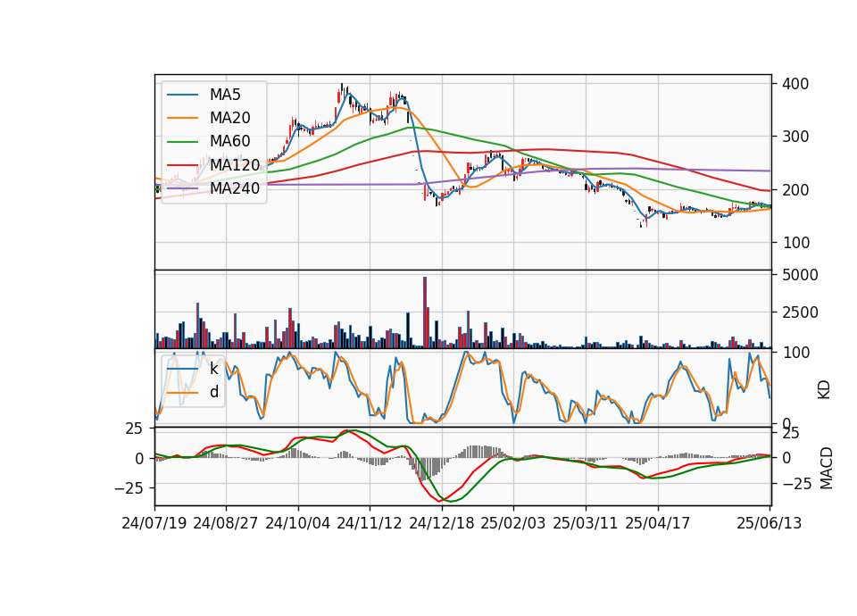Click the left MACD axis -25 label
857x616 pixels.
[129, 487]
